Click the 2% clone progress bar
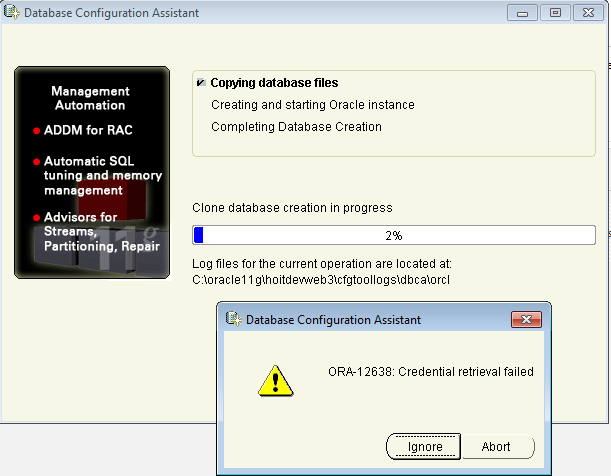Image resolution: width=611 pixels, height=476 pixels. click(394, 235)
